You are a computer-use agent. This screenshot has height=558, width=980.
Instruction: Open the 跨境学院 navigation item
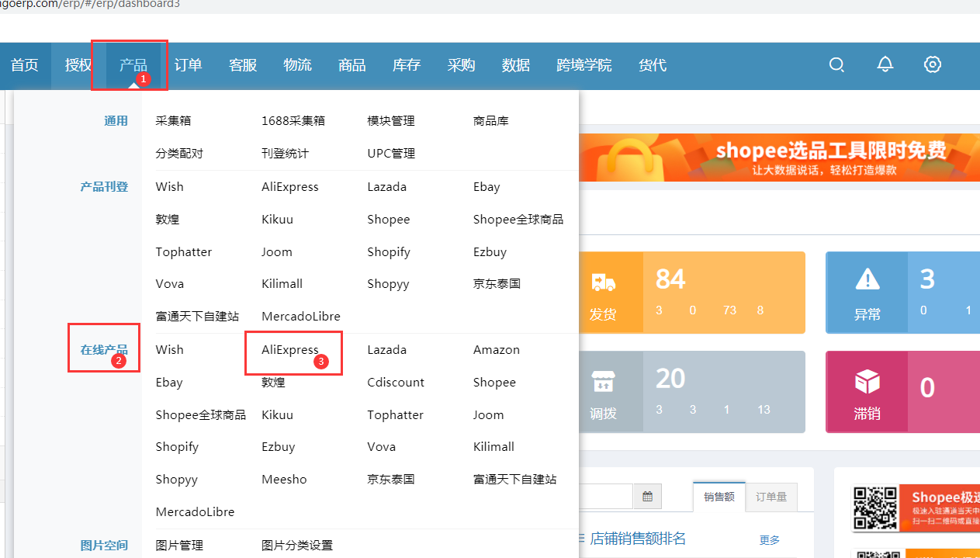pos(584,65)
